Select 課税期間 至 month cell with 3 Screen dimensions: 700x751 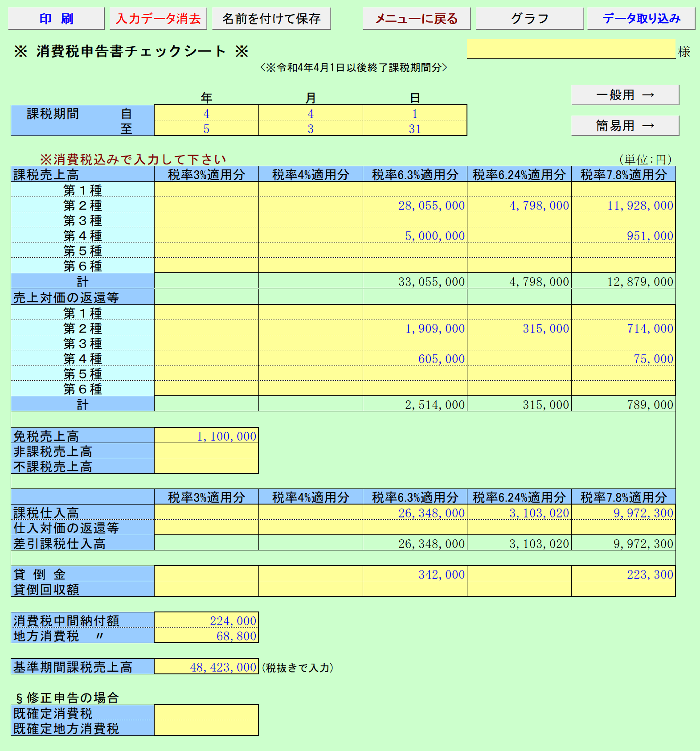tap(311, 128)
